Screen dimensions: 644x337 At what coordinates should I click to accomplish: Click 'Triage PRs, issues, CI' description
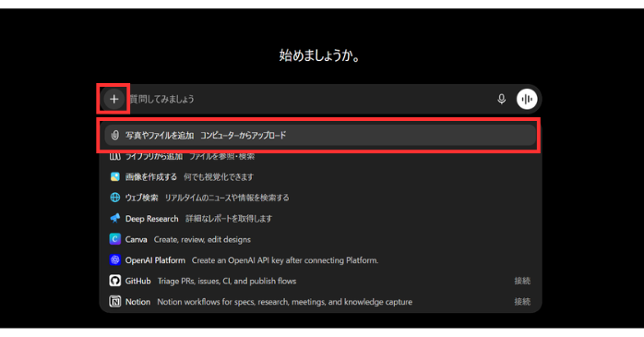pyautogui.click(x=227, y=281)
